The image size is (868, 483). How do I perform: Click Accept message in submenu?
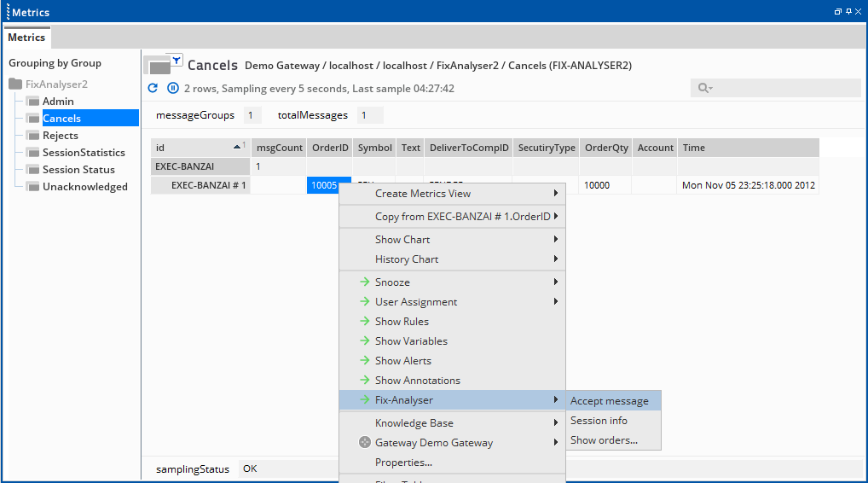(613, 401)
